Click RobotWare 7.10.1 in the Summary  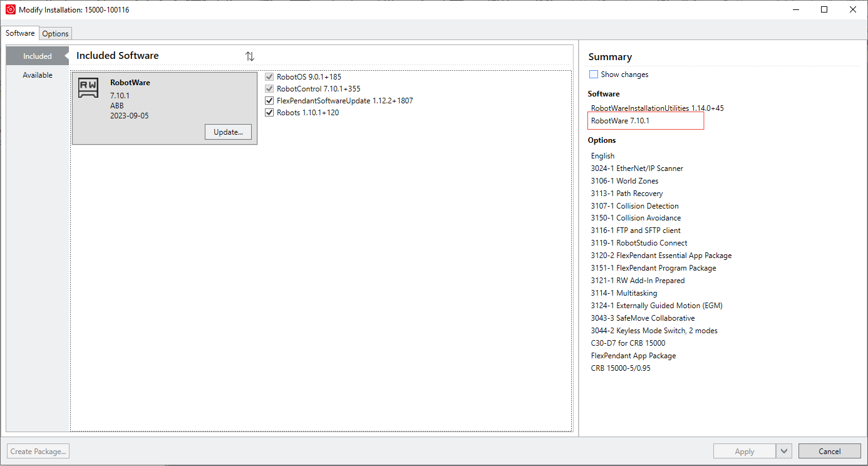[x=620, y=121]
